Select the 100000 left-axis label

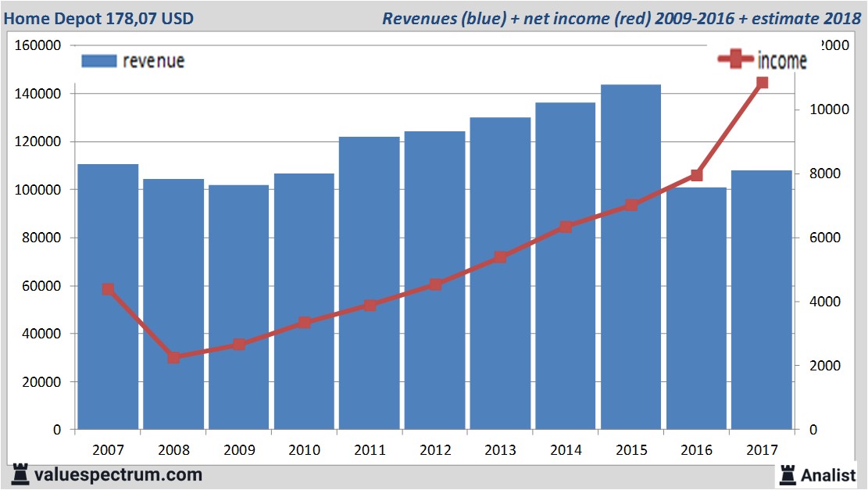click(38, 190)
